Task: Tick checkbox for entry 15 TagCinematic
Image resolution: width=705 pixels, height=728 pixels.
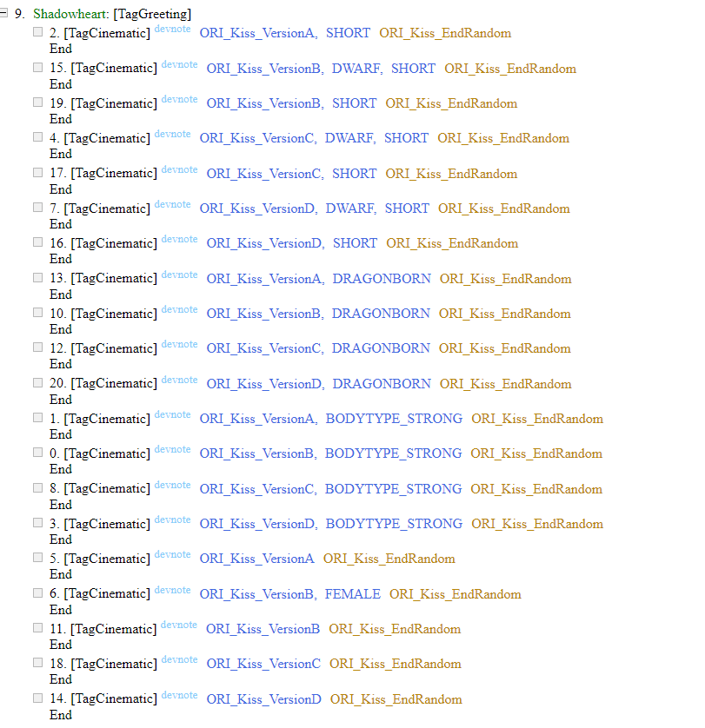Action: [37, 67]
